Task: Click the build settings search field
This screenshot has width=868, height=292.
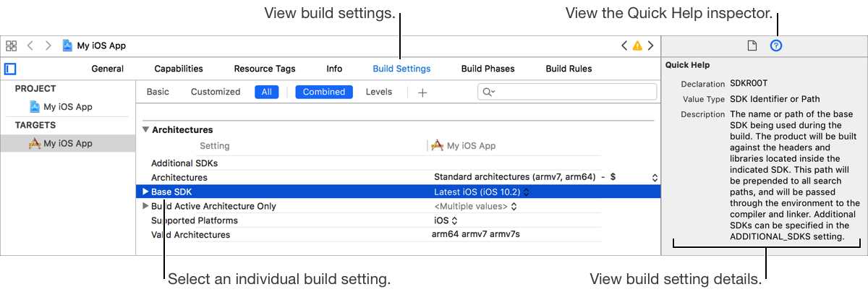Action: pos(571,92)
